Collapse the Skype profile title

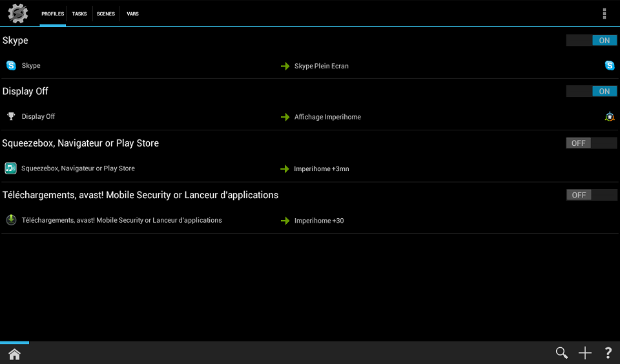(x=15, y=40)
